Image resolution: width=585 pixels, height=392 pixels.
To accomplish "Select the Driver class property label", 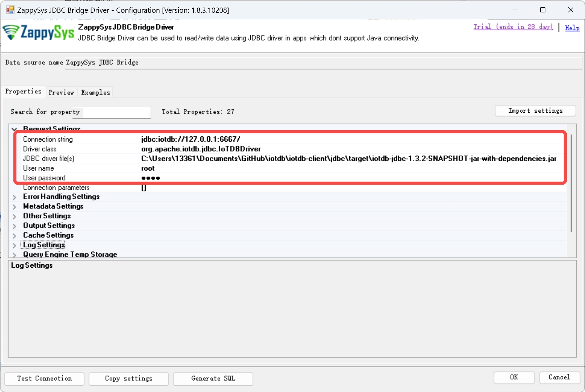I will [x=40, y=149].
